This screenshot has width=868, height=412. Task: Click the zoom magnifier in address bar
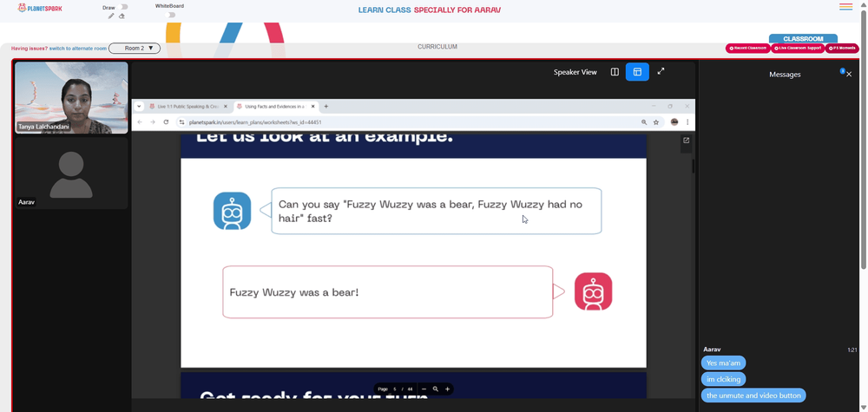point(644,122)
